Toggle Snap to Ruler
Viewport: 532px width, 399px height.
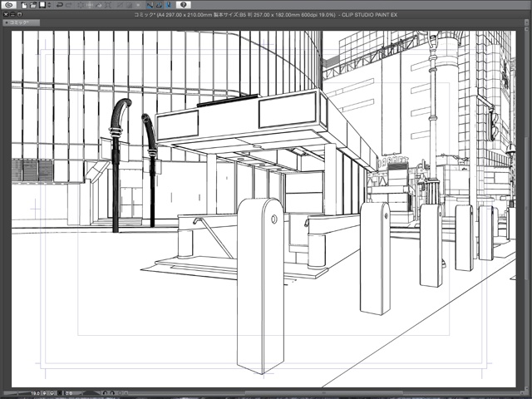pyautogui.click(x=150, y=5)
